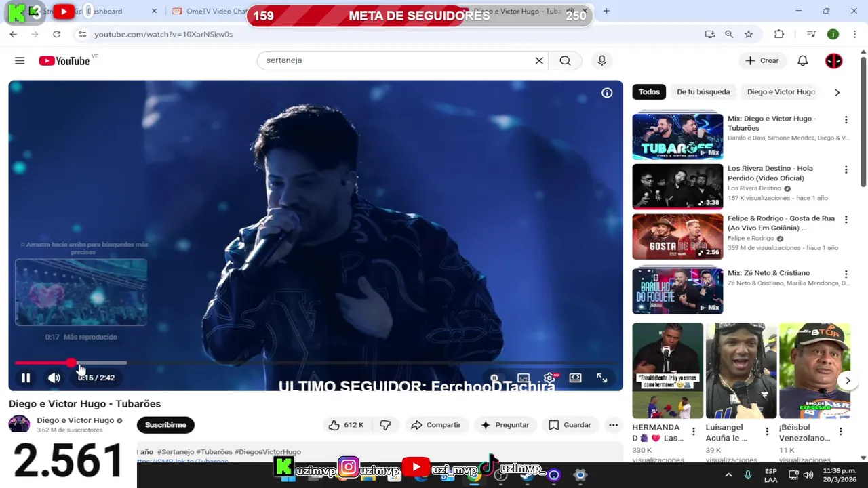Open options for HERMANDAD short
This screenshot has width=868, height=488.
tap(693, 432)
